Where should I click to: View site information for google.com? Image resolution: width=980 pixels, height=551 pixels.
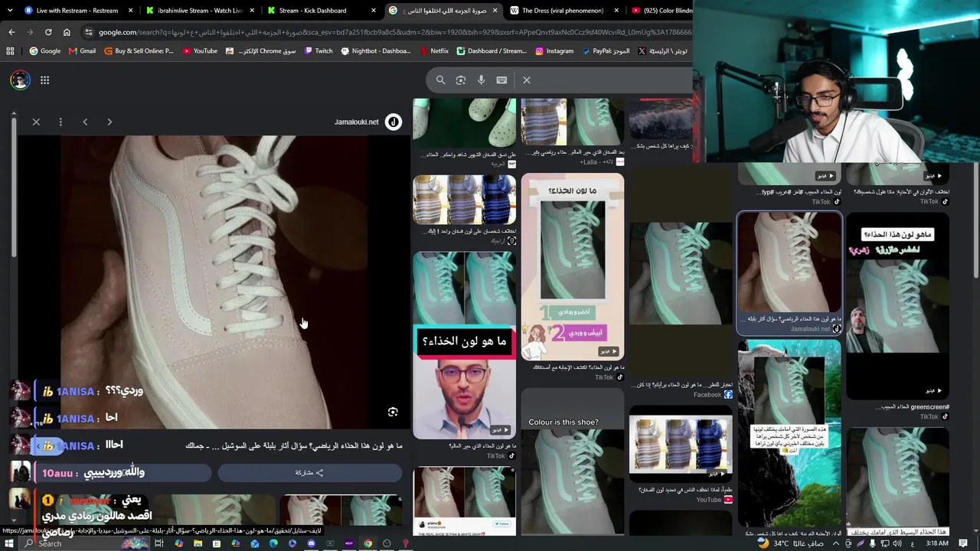89,32
